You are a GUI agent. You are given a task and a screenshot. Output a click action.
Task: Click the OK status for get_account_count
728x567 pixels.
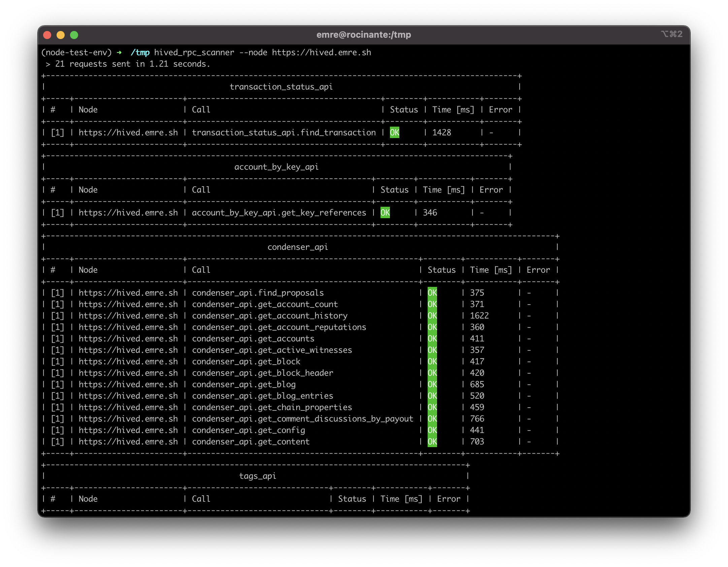coord(432,304)
